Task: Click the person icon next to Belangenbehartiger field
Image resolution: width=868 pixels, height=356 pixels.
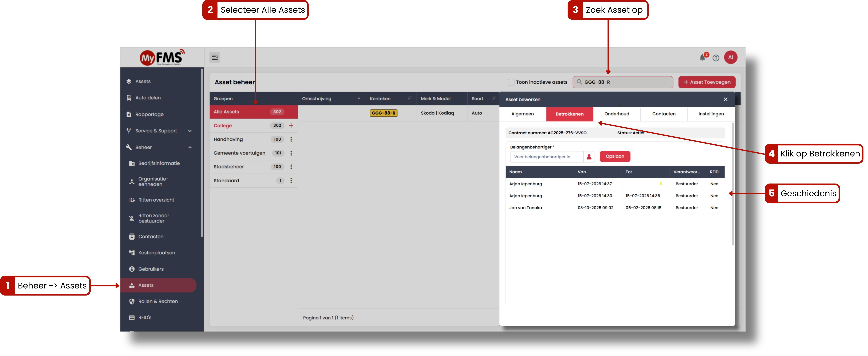Action: tap(589, 157)
